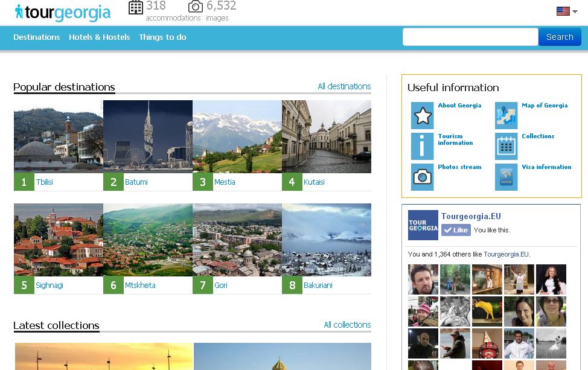This screenshot has height=370, width=588.
Task: Open the Gori destination photo
Action: [237, 240]
